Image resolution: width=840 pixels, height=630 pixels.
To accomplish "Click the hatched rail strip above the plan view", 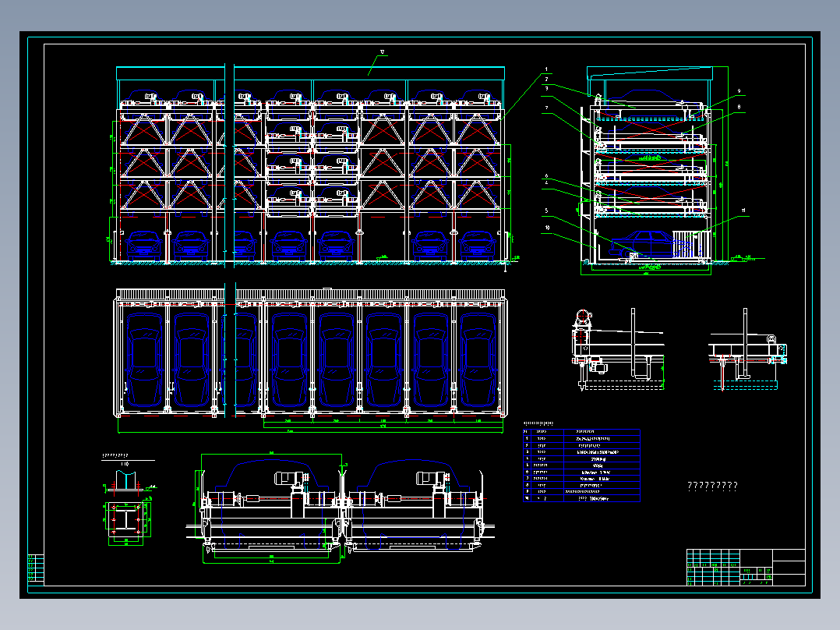I will point(311,295).
